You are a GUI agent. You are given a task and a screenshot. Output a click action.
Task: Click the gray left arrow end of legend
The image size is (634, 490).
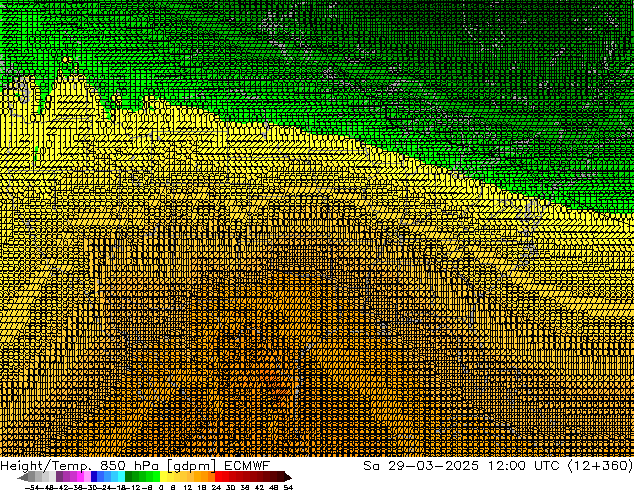23,477
